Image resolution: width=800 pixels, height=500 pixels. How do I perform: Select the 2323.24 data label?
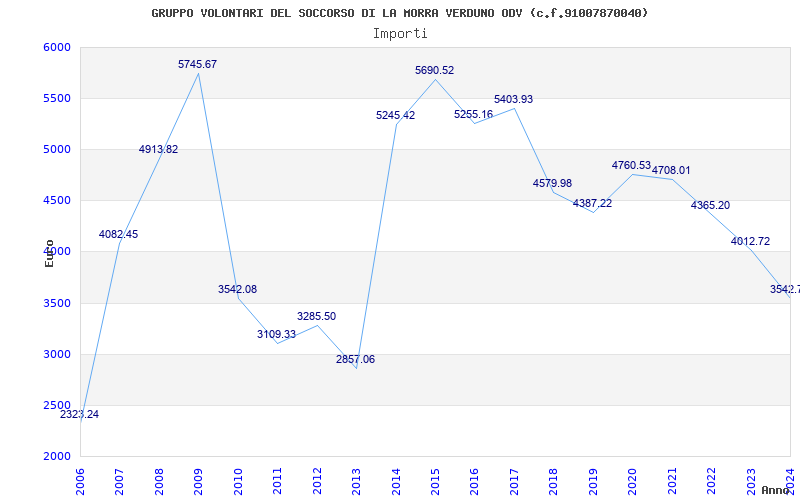pos(80,414)
